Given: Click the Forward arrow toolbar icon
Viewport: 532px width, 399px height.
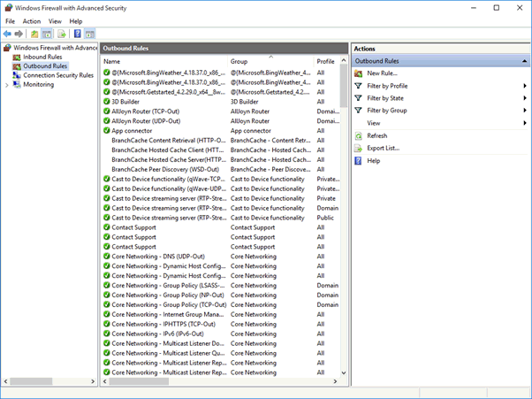Looking at the screenshot, I should pos(19,34).
